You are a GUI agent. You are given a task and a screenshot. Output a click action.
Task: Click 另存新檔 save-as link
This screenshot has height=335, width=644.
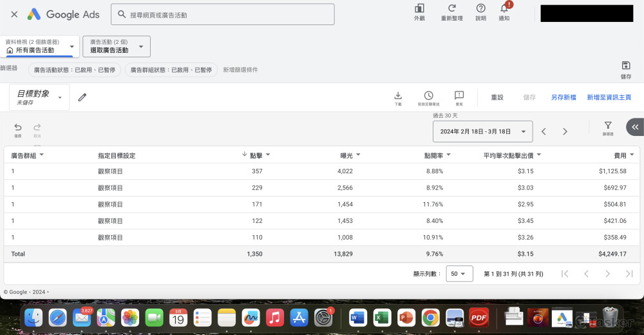pyautogui.click(x=563, y=97)
